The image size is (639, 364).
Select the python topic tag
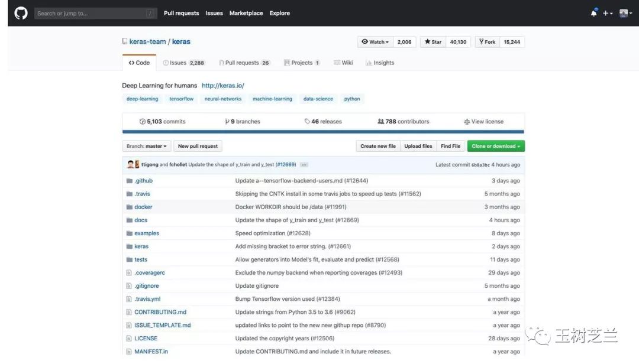(x=351, y=99)
